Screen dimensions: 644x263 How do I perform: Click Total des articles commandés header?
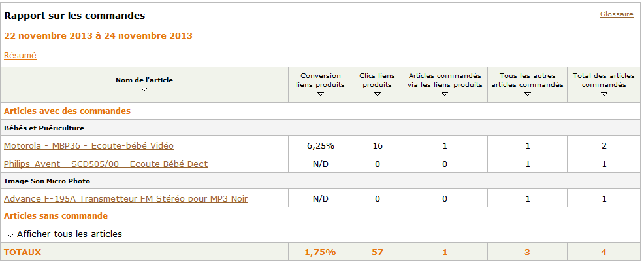604,80
